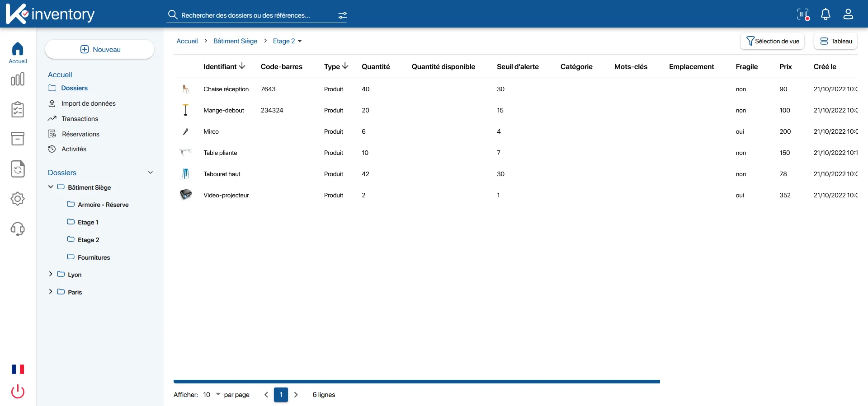The width and height of the screenshot is (868, 406).
Task: Switch display with Tableau button
Action: (835, 41)
